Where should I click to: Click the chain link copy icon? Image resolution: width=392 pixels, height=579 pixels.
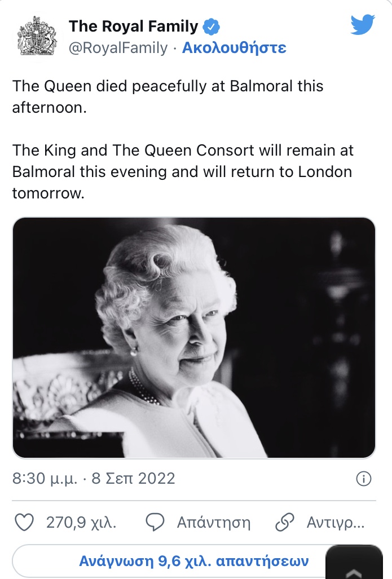(x=285, y=523)
